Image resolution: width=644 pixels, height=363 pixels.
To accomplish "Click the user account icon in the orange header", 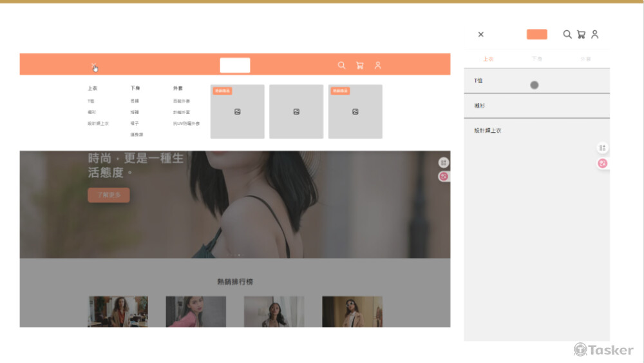I will (378, 65).
